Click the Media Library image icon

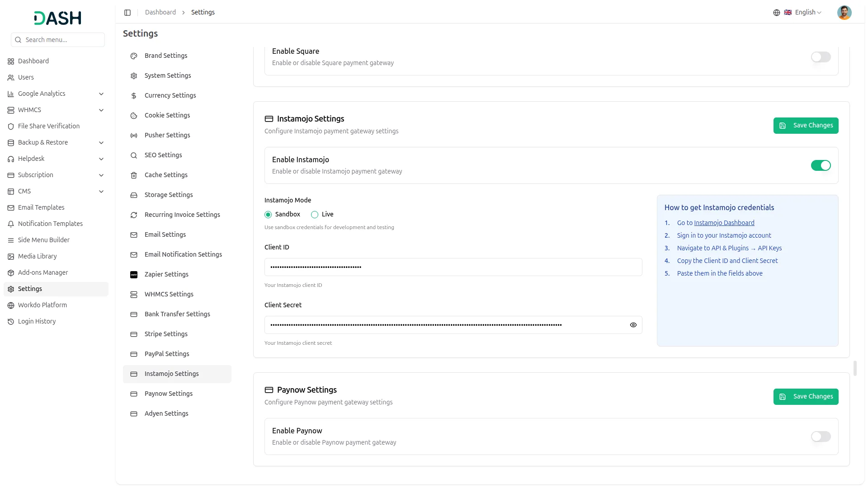coord(11,257)
